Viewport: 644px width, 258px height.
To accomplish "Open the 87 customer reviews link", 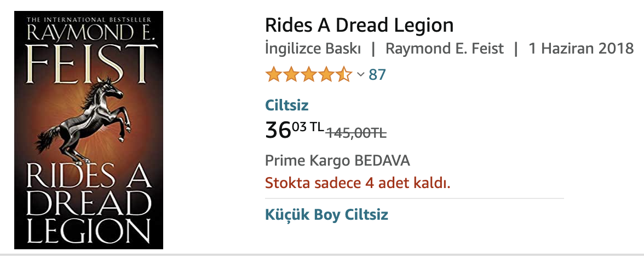I will [377, 74].
